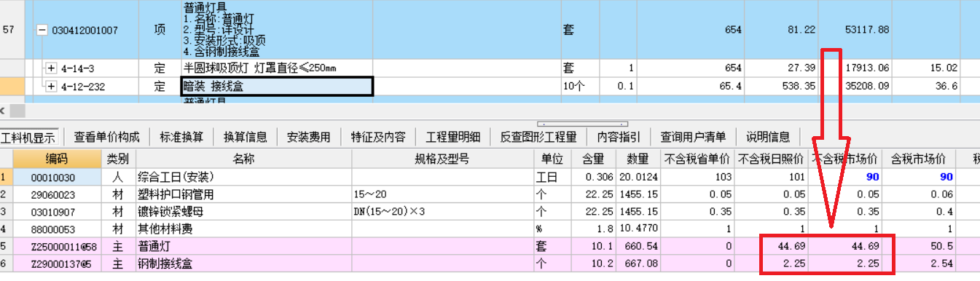The width and height of the screenshot is (980, 281).
Task: Click the 综合工日(安装) name cell
Action: click(x=244, y=177)
